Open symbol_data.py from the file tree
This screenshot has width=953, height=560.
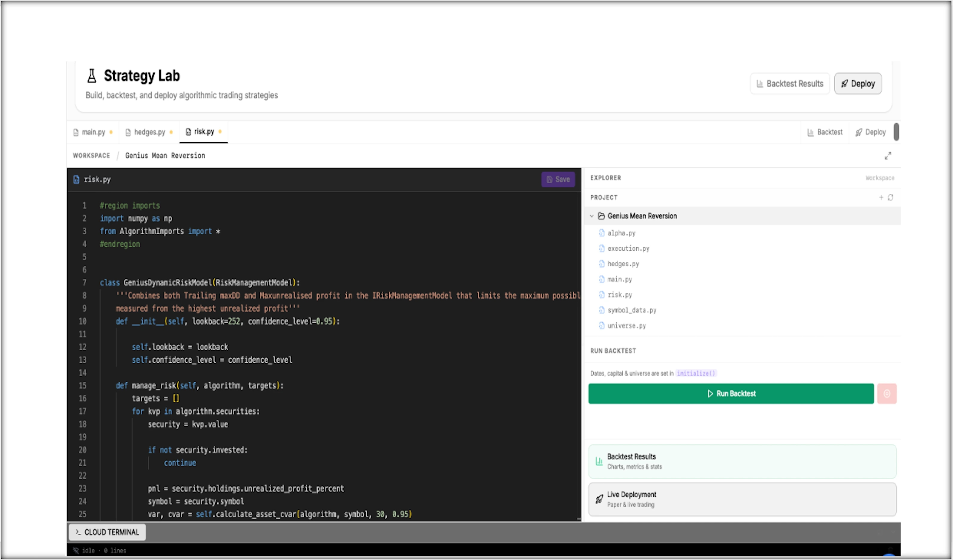tap(631, 310)
